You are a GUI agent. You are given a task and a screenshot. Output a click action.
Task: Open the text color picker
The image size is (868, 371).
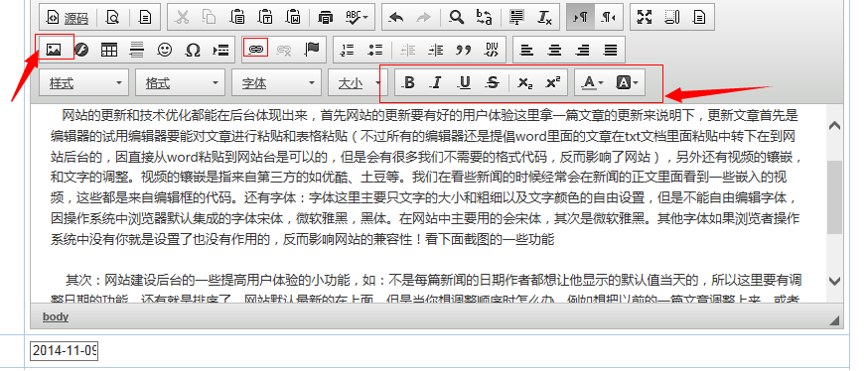(592, 83)
